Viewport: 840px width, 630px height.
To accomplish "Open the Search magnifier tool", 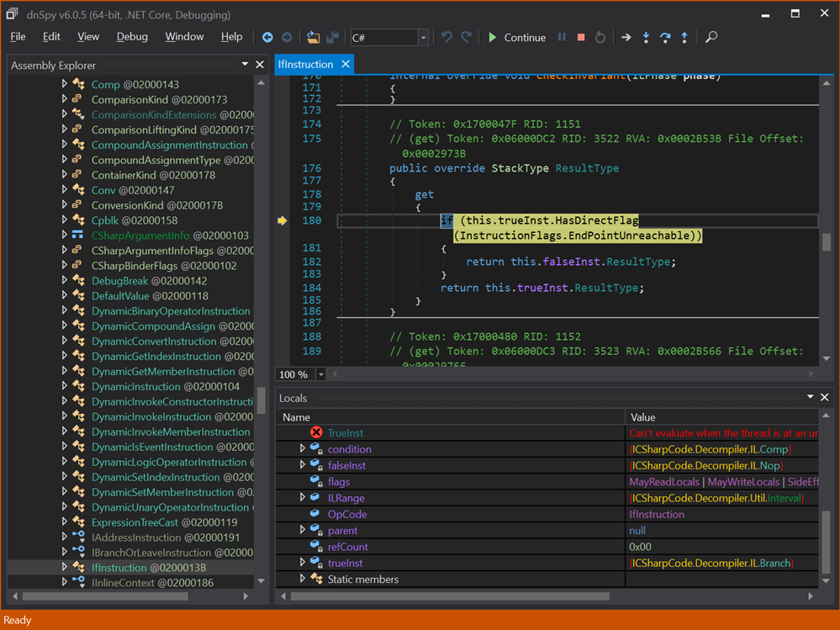I will pyautogui.click(x=711, y=37).
